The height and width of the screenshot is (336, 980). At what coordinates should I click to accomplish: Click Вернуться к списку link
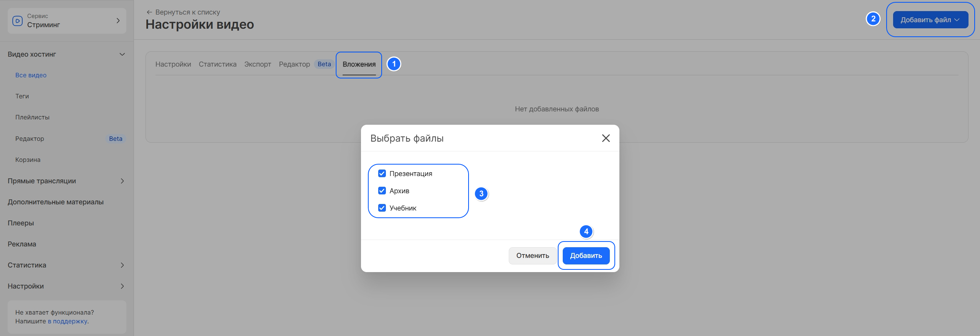[x=188, y=12]
